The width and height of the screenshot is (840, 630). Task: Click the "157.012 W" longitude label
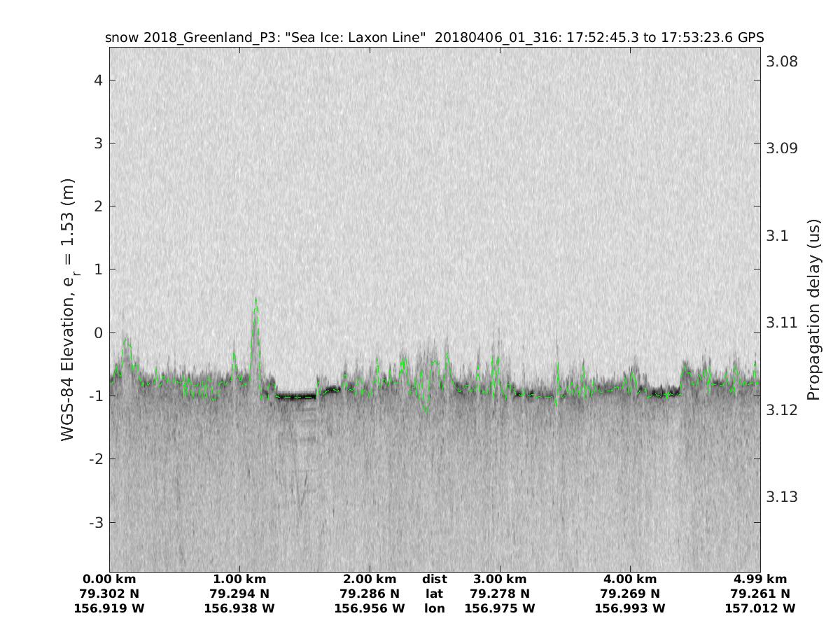tap(760, 608)
